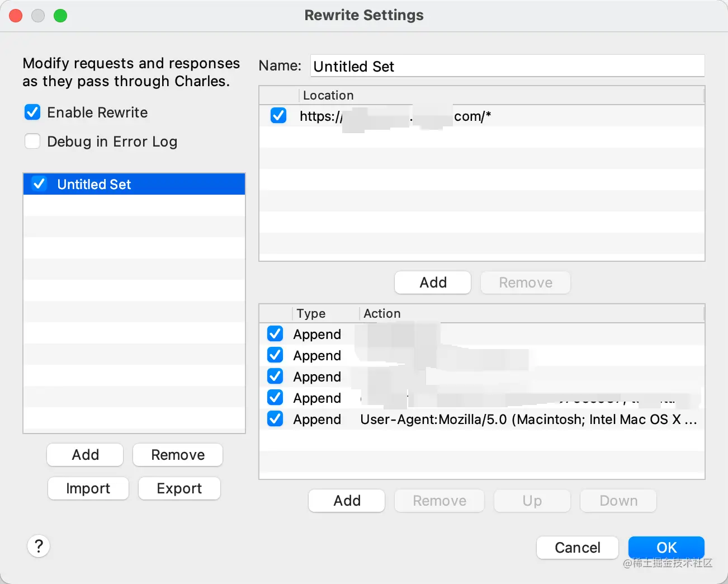Uncheck the User-Agent Append rule checkbox
The width and height of the screenshot is (728, 584).
click(275, 419)
